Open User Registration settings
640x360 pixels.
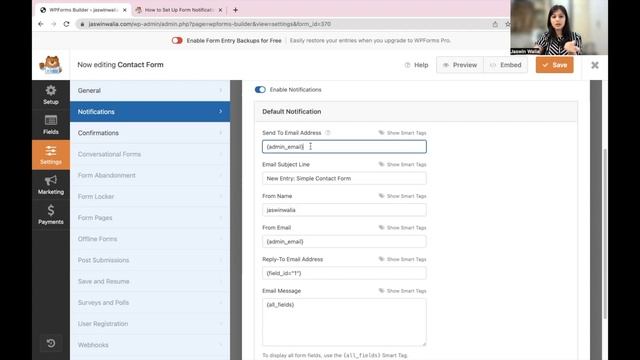[150, 324]
